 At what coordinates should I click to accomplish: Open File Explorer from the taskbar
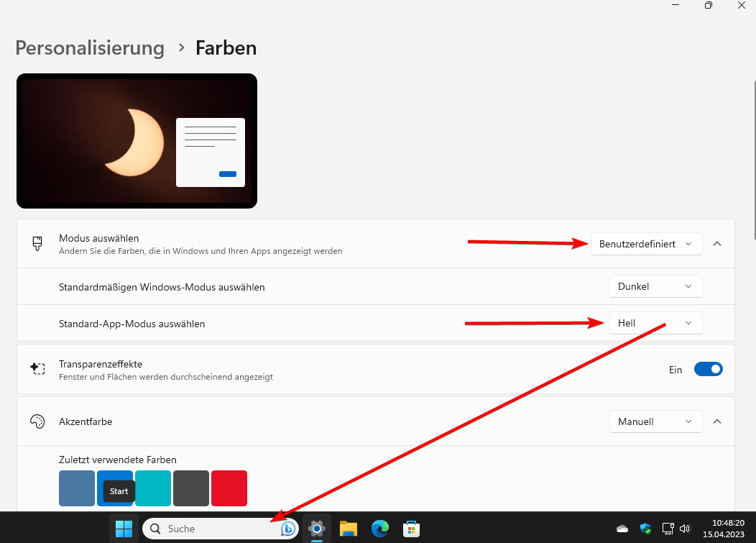[348, 529]
